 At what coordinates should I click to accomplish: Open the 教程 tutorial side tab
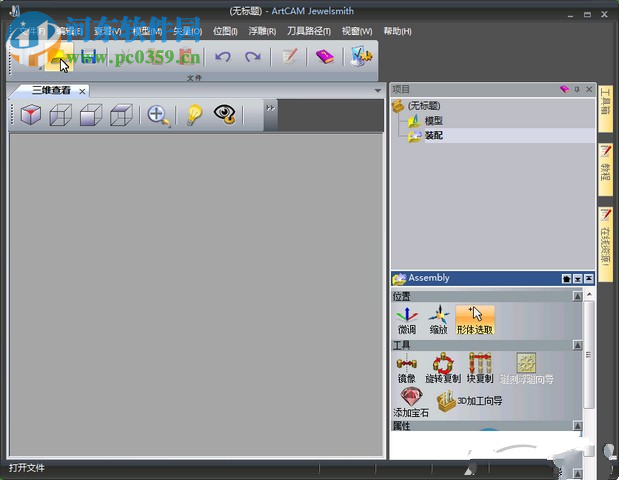tap(605, 169)
